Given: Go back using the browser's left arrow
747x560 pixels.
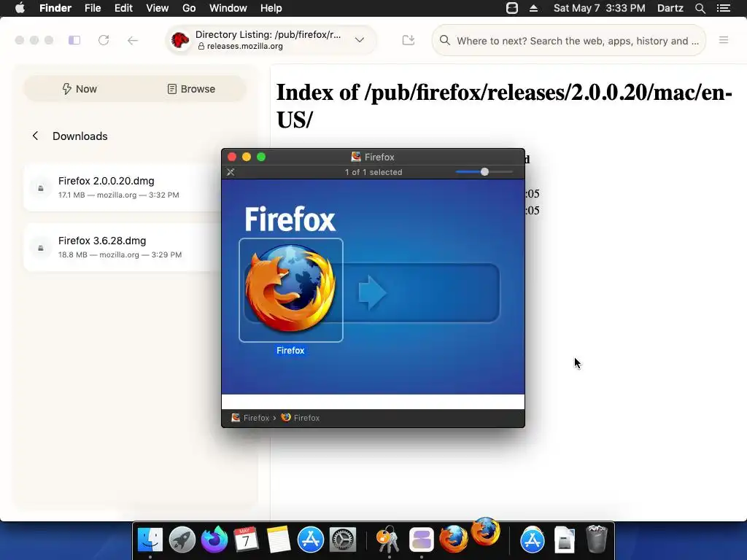Looking at the screenshot, I should 133,41.
